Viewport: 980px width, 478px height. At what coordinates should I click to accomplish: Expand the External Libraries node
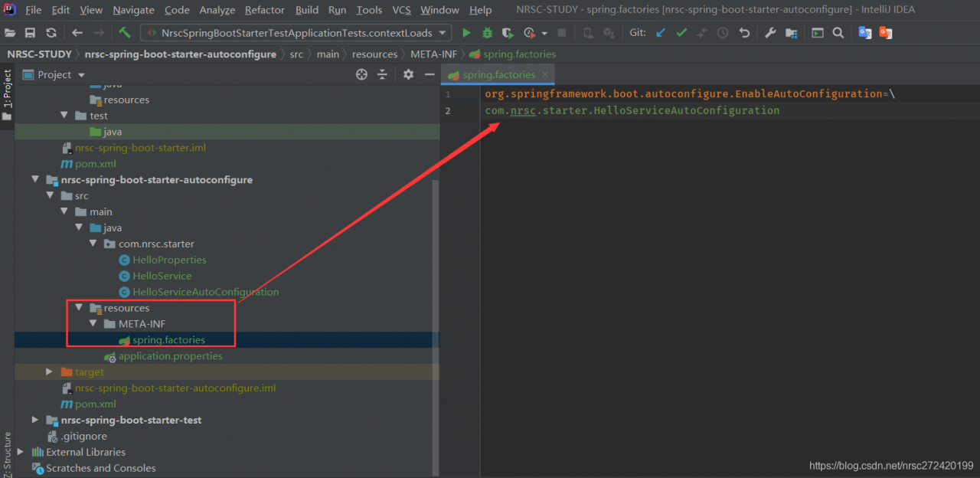click(x=21, y=452)
